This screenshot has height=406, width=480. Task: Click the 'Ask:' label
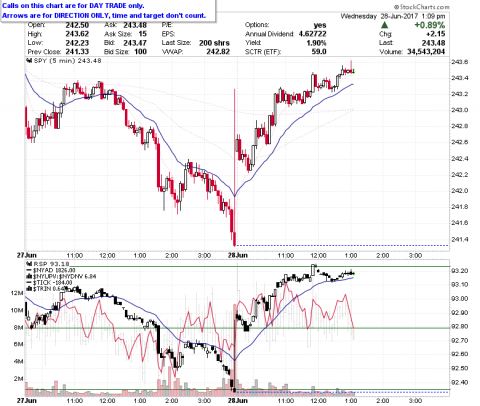point(110,25)
